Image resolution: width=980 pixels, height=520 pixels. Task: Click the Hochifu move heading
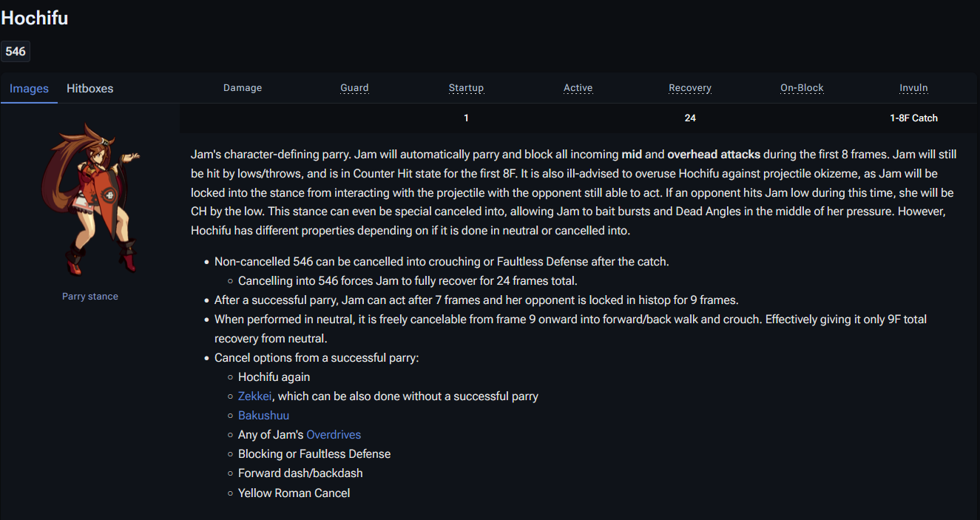tap(35, 18)
